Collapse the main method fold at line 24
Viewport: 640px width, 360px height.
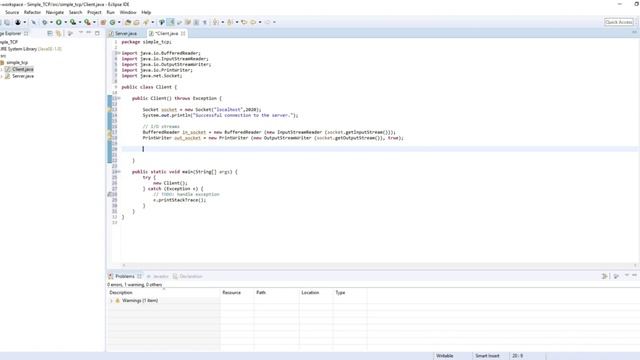pos(119,172)
